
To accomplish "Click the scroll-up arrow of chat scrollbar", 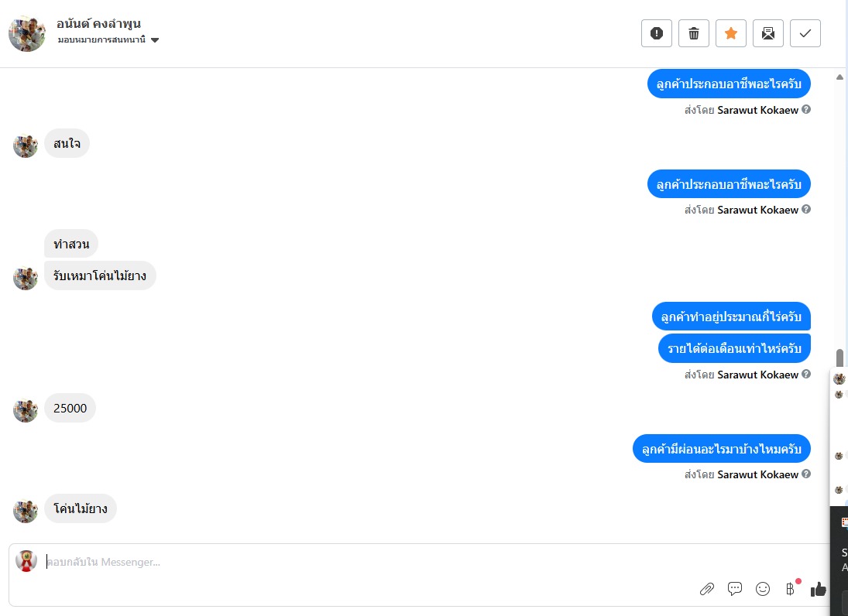I will coord(839,77).
